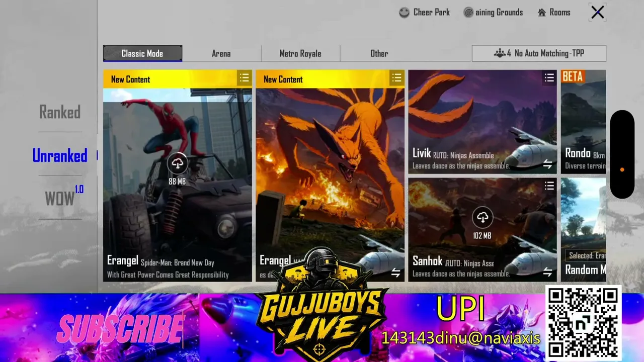This screenshot has height=362, width=644.
Task: Go to the Training Grounds
Action: tap(493, 13)
